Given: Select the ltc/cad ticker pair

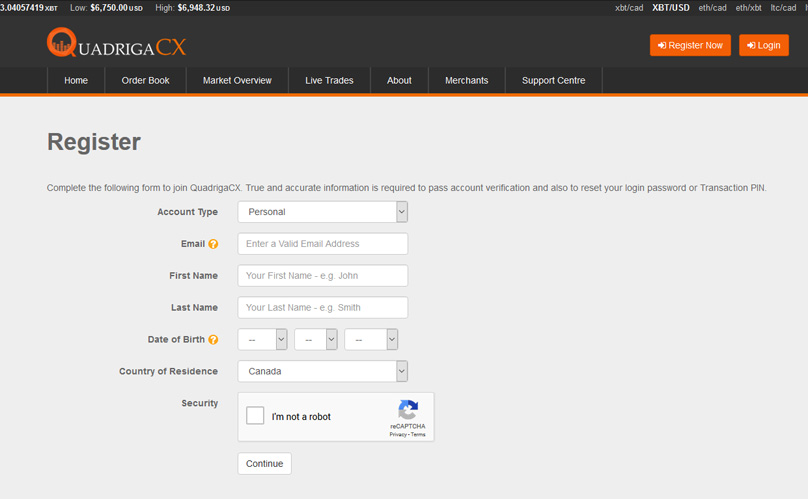Looking at the screenshot, I should (783, 8).
